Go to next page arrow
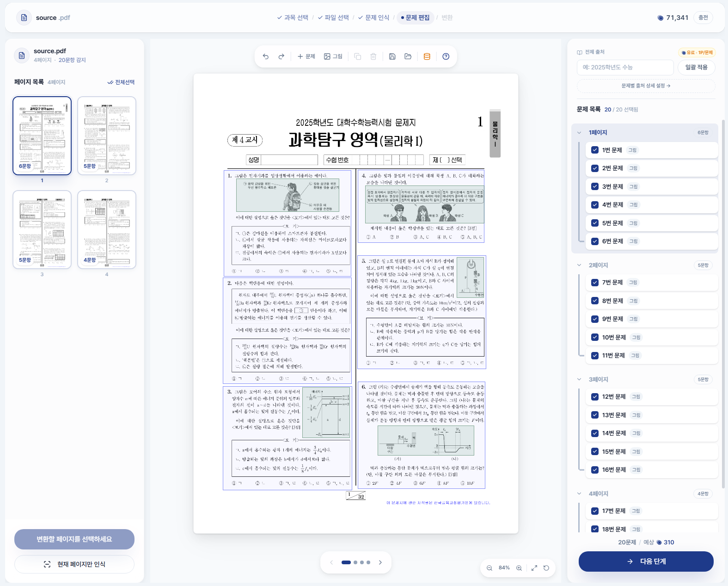 380,562
